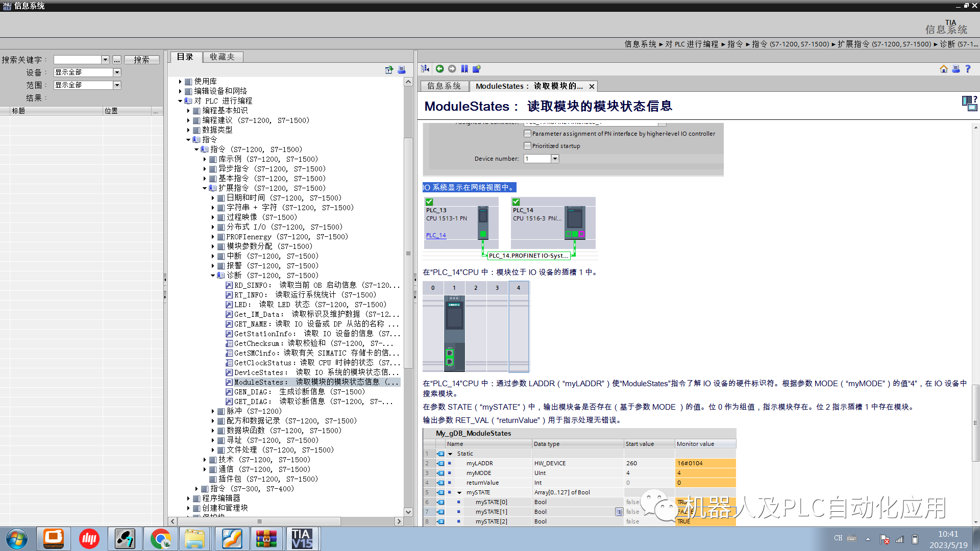Viewport: 980px width, 551px height.
Task: Open the GetChecksum topic icon
Action: [229, 343]
